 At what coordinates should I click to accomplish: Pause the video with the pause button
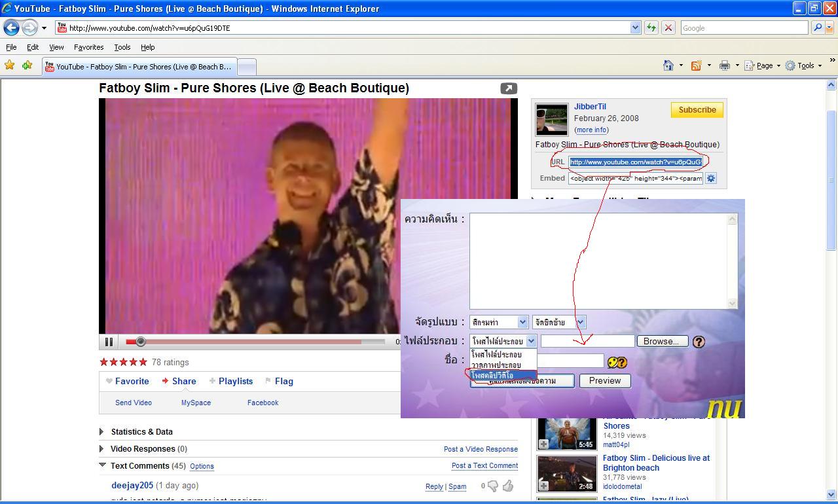pos(109,341)
